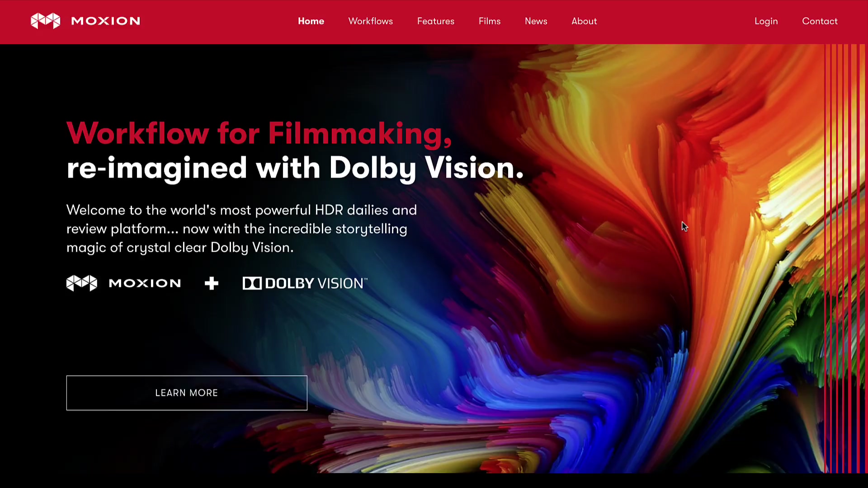Click the MOXION wordmark beside the plus sign
This screenshot has height=488, width=868.
(x=145, y=283)
